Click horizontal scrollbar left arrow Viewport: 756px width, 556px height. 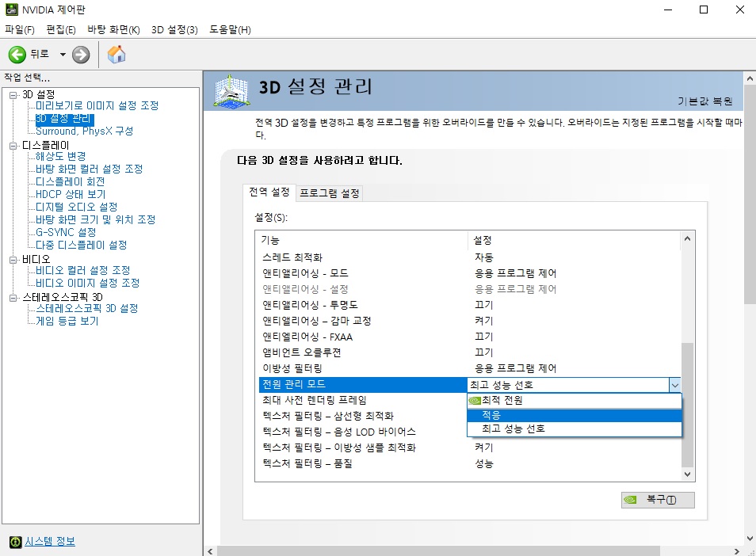tap(210, 550)
